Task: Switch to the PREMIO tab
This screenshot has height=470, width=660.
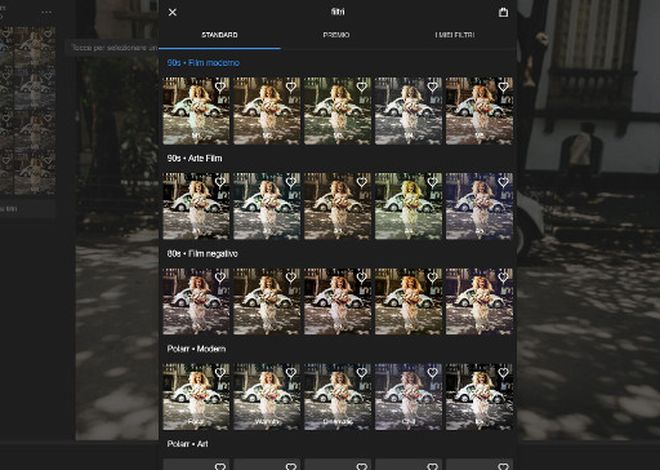Action: 336,35
